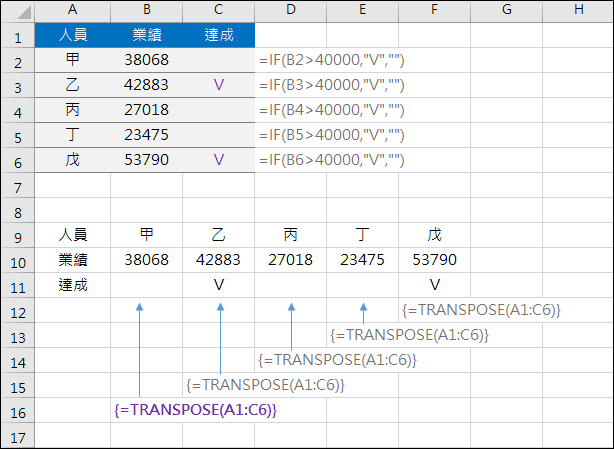Click {=TRANSPOSE(A1:C6)} text in row 13
The image size is (614, 449).
[x=410, y=335]
